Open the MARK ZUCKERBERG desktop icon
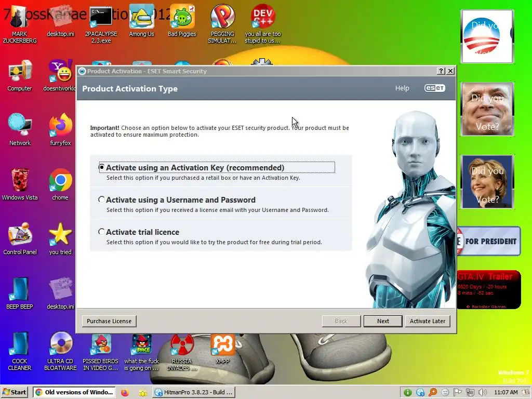This screenshot has width=532, height=399. [20, 24]
